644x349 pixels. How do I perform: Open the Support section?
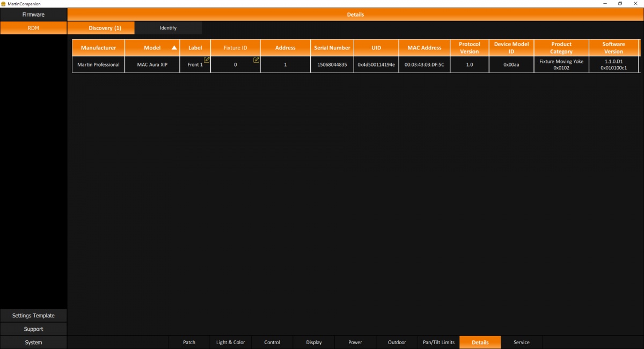click(x=33, y=329)
